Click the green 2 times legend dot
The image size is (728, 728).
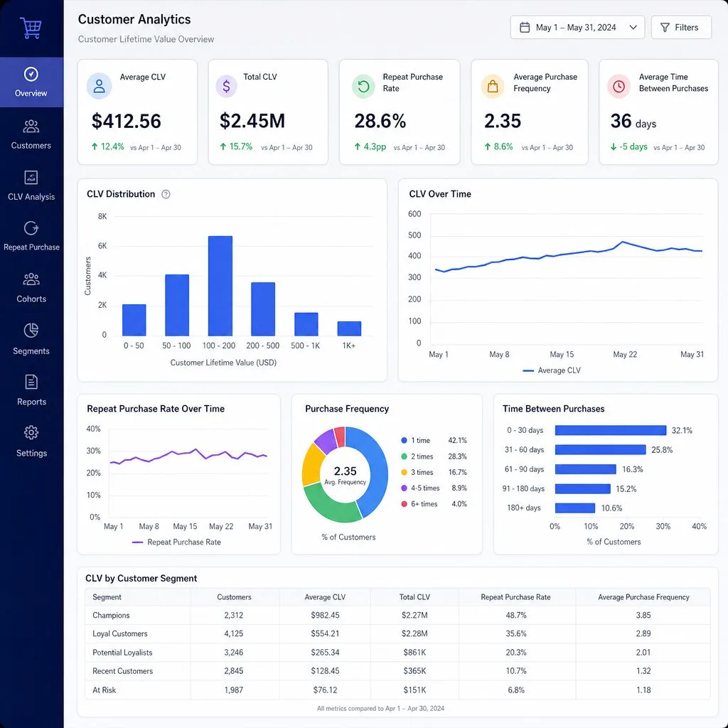[x=404, y=456]
